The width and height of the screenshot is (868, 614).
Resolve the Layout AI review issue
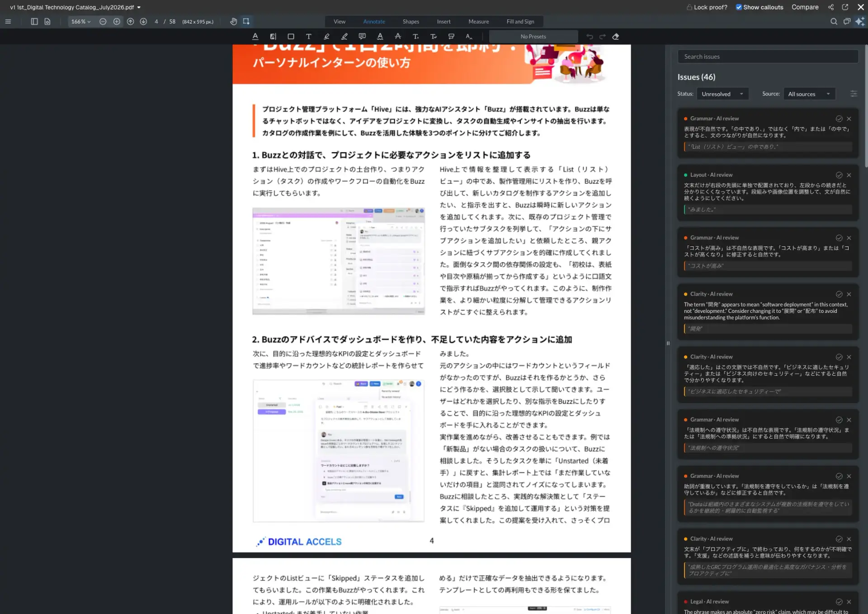point(839,175)
